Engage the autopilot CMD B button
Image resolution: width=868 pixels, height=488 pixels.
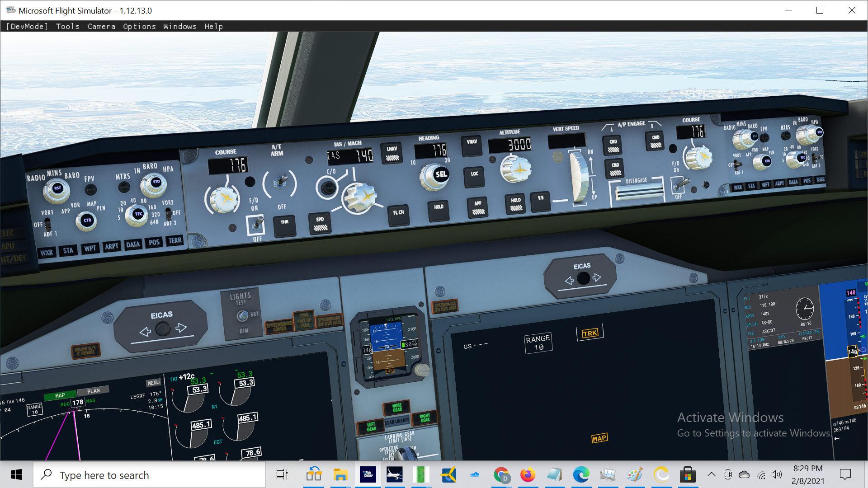click(656, 141)
